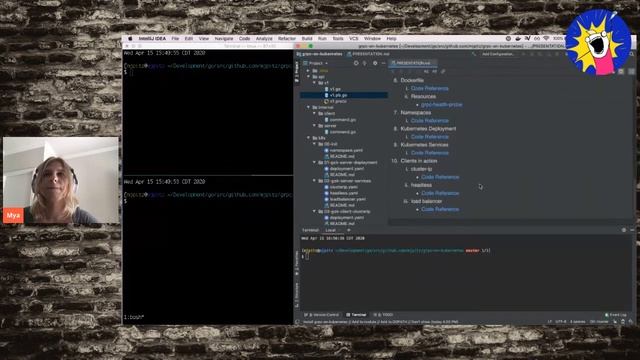Viewport: 640px width, 360px height.
Task: Open Terminal tool window button in bottom bar
Action: [356, 315]
